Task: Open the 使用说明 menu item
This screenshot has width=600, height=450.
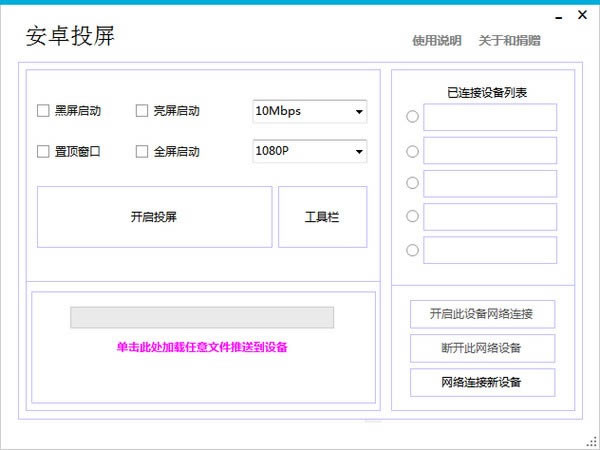Action: point(437,41)
